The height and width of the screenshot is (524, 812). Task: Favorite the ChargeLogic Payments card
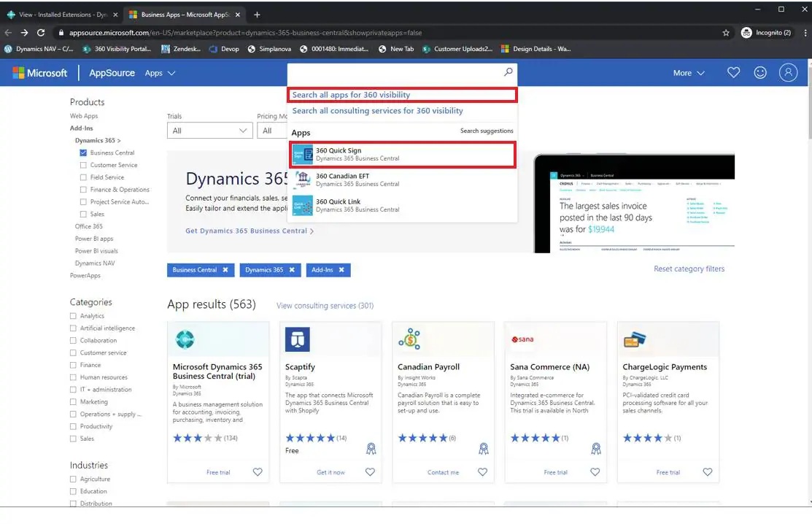point(708,471)
